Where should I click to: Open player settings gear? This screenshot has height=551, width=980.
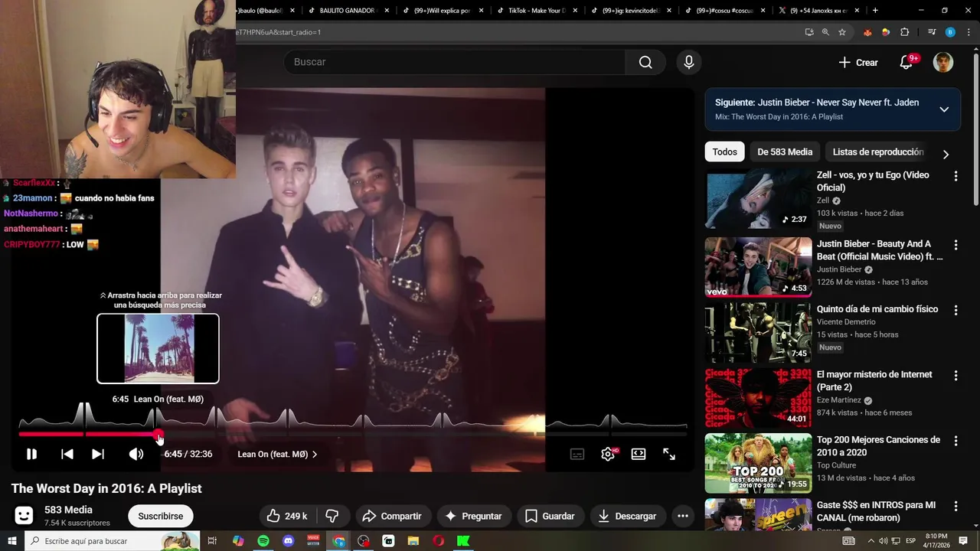(608, 454)
